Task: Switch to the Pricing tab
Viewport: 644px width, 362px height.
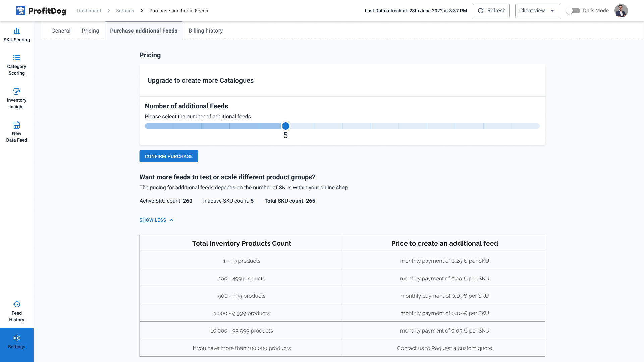Action: click(90, 31)
